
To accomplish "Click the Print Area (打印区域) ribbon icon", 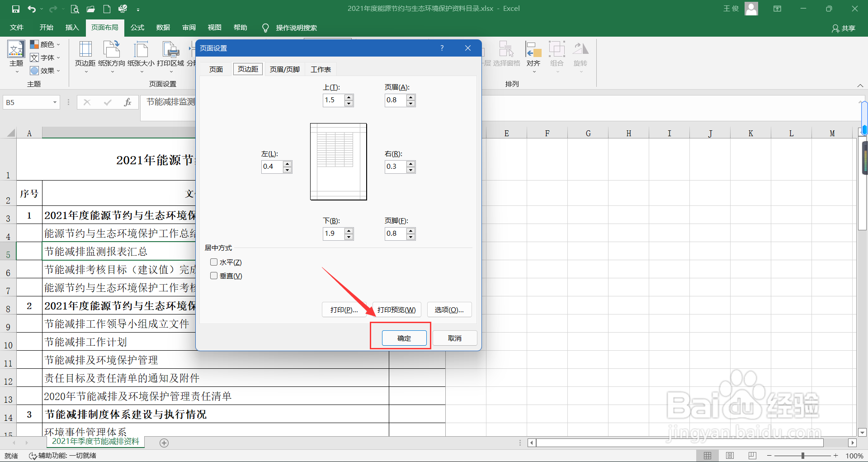I will coord(170,49).
